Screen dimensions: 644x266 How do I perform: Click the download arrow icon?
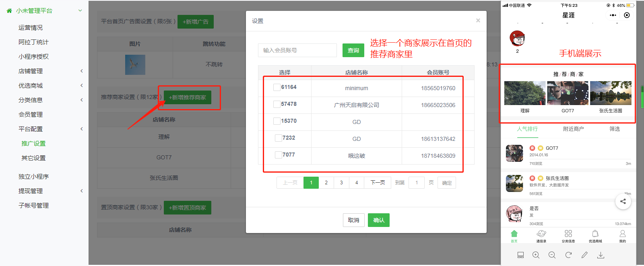click(x=601, y=255)
